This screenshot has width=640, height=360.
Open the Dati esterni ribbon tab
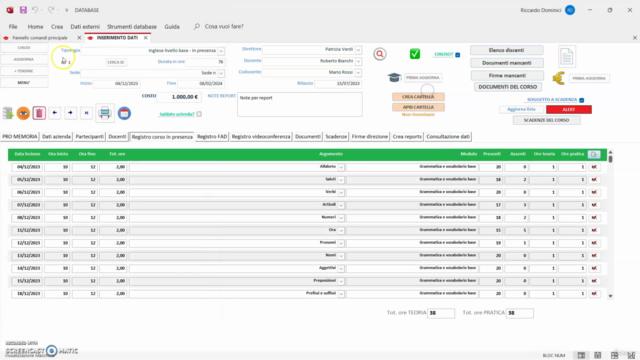click(85, 26)
